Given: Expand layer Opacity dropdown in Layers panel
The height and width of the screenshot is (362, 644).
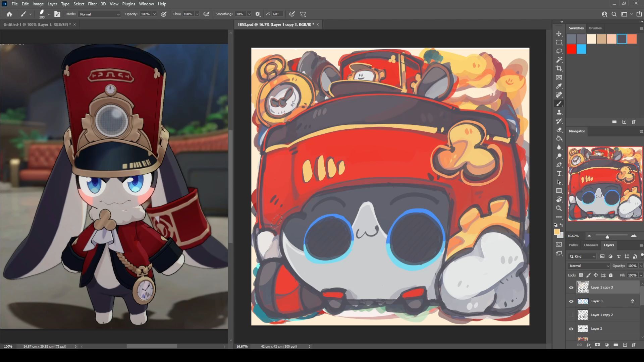Looking at the screenshot, I should coord(641,266).
